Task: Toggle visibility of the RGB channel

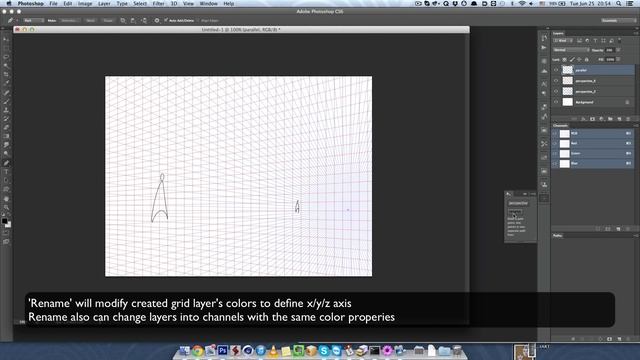Action: (x=555, y=133)
